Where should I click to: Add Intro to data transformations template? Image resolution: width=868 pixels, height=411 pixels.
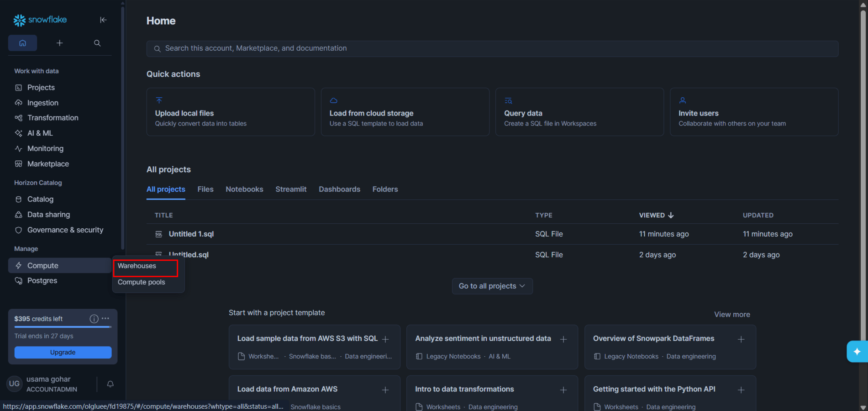point(563,390)
